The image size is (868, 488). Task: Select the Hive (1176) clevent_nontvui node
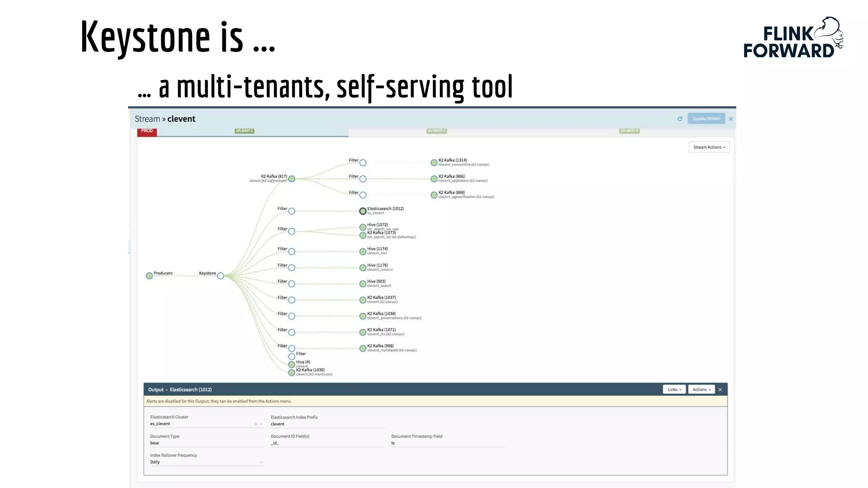[x=363, y=268]
